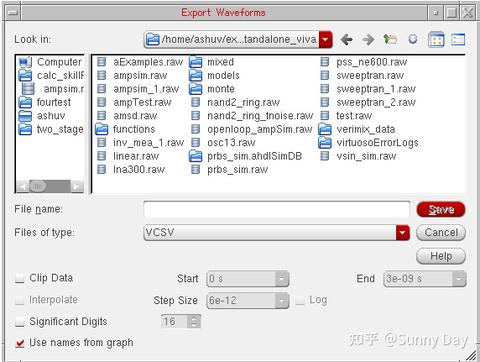Select nand2_ring.raw file
The image size is (480, 362).
click(235, 102)
